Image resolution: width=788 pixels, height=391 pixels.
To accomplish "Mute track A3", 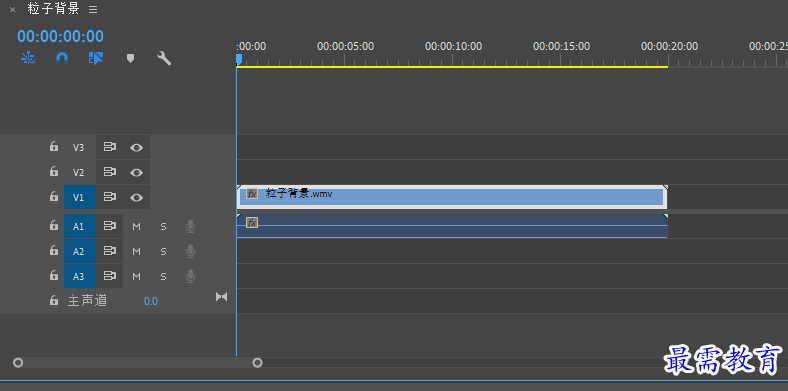I will click(136, 276).
